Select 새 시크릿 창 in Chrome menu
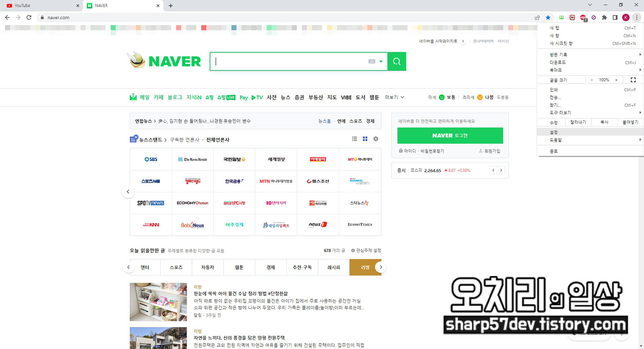 point(590,43)
